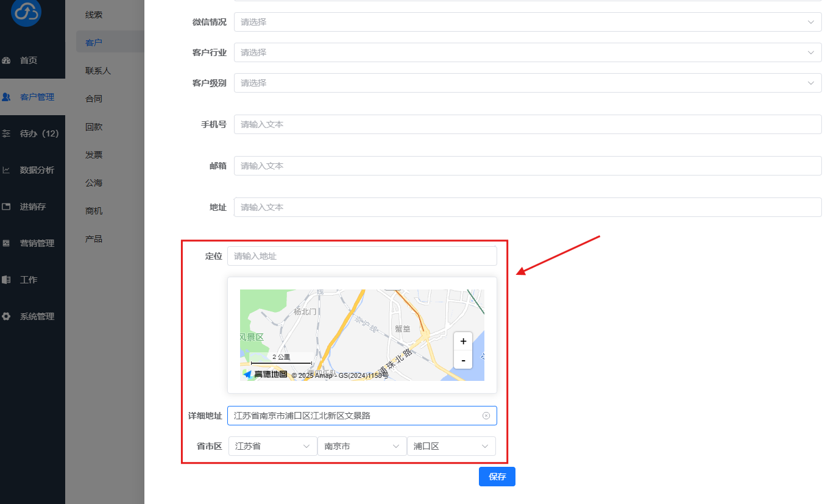Focus the 定位 address input field

click(362, 256)
